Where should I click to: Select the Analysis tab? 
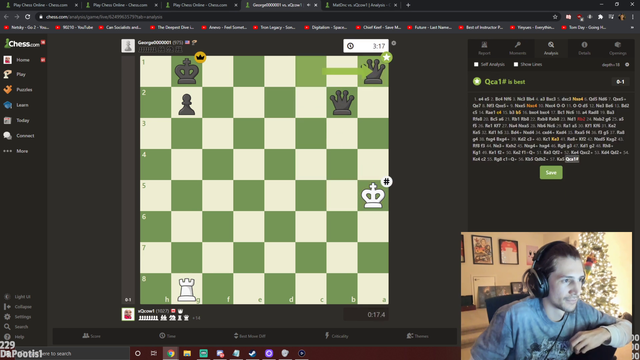coord(551,48)
